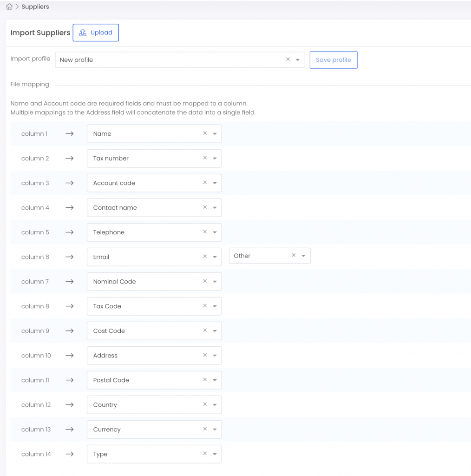471x476 pixels.
Task: Clear the Nominal Code mapping X
Action: (x=205, y=281)
